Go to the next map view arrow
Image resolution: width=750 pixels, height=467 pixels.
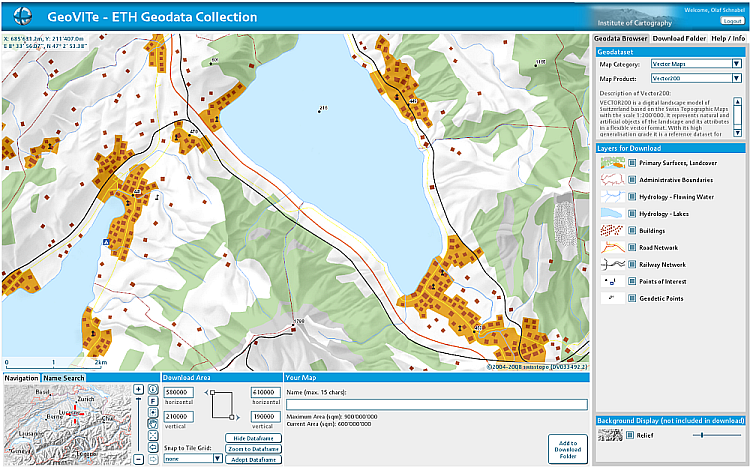(x=153, y=459)
